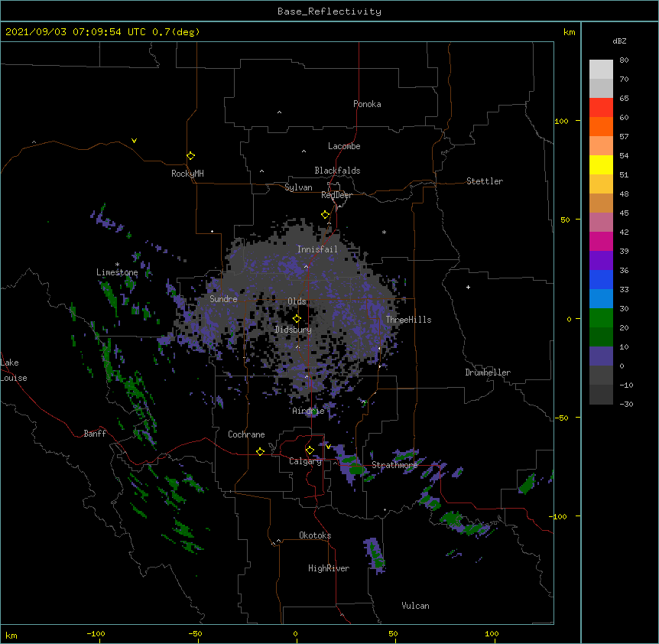The width and height of the screenshot is (659, 644).
Task: Click the Calgary city label
Action: coord(305,461)
